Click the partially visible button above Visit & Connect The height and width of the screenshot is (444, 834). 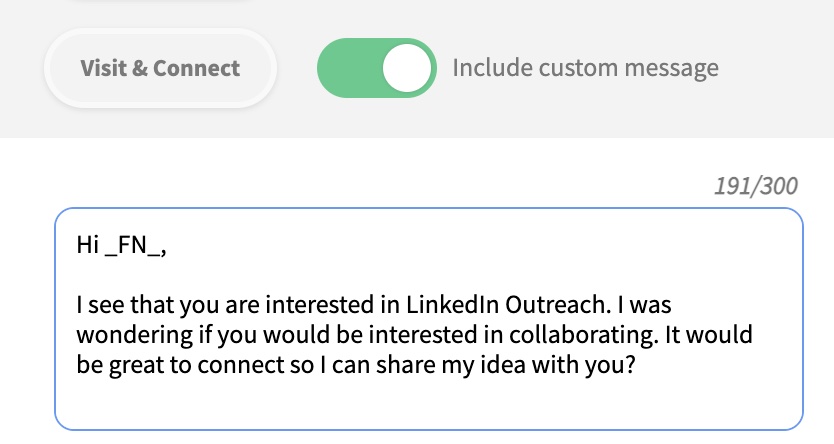pos(160,4)
